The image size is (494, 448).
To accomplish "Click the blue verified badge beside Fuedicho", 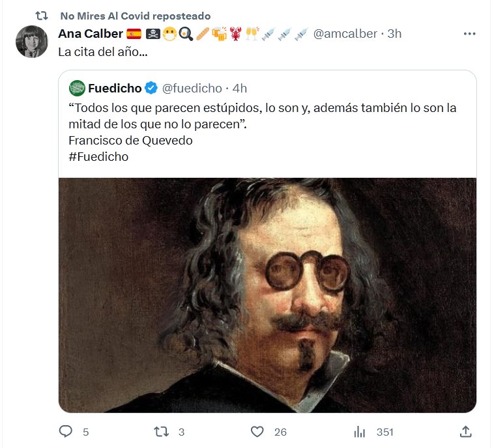I will [151, 88].
